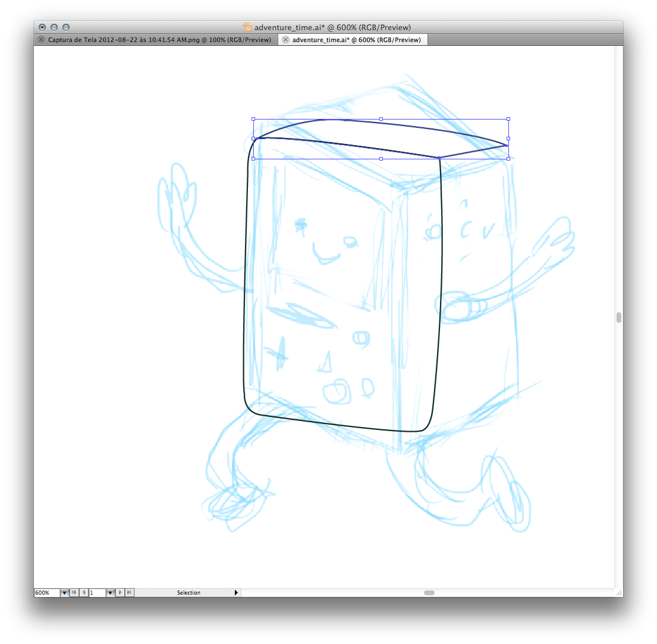Click the window resize grip in corner
Screen dimensions: 657x644
click(x=618, y=593)
